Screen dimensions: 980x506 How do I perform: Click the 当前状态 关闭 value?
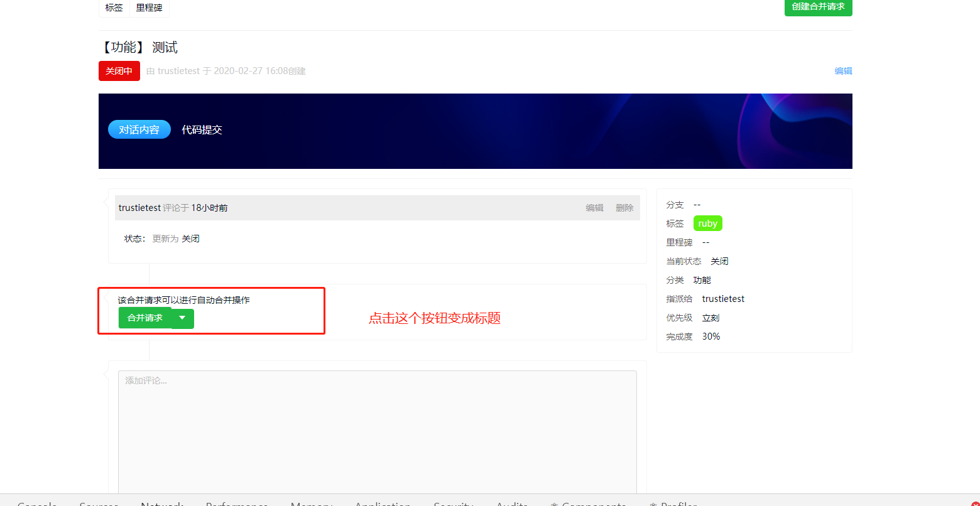point(720,261)
